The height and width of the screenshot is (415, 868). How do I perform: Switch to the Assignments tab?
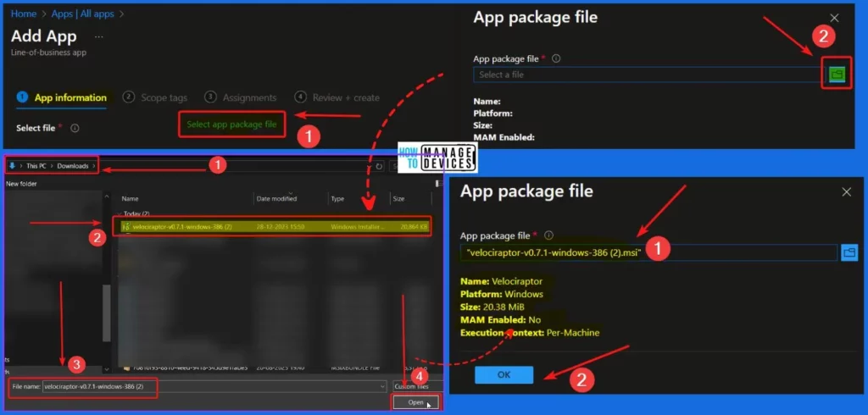click(241, 98)
